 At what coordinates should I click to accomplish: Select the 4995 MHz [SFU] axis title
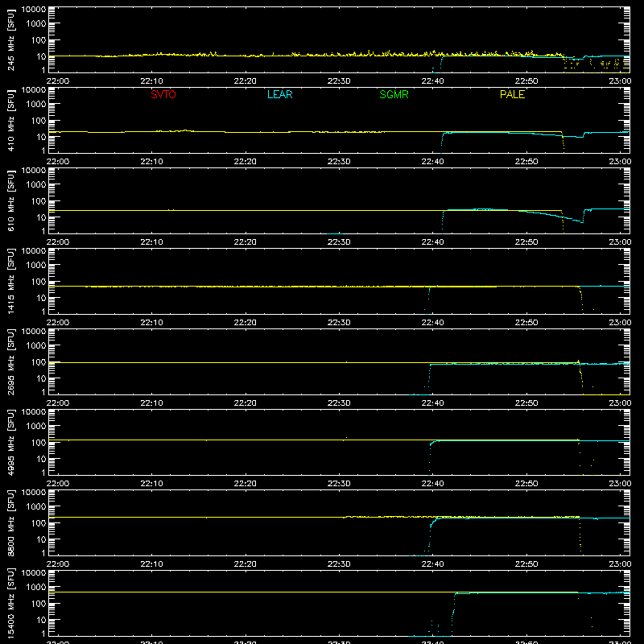tap(11, 442)
